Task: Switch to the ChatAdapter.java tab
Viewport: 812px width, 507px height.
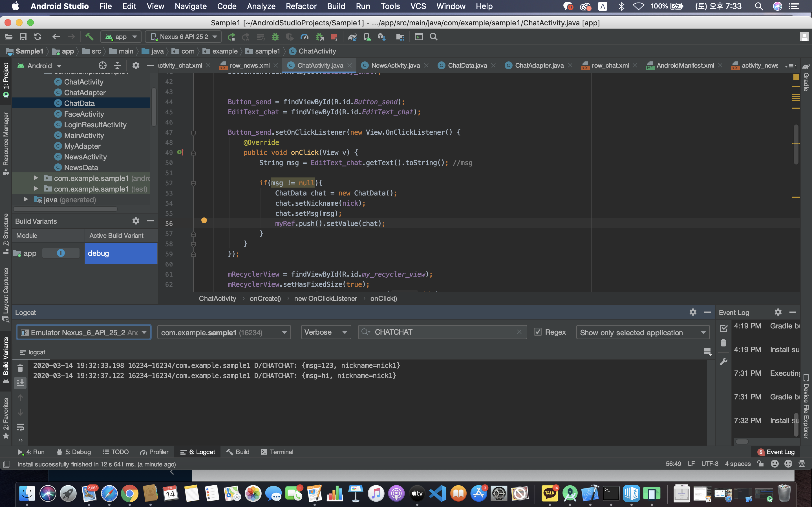Action: point(539,65)
